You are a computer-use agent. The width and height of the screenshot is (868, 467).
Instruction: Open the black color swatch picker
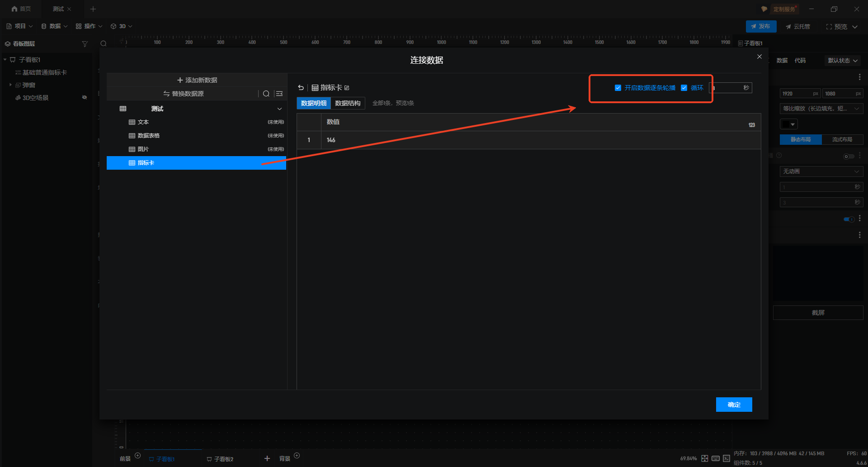(x=789, y=124)
